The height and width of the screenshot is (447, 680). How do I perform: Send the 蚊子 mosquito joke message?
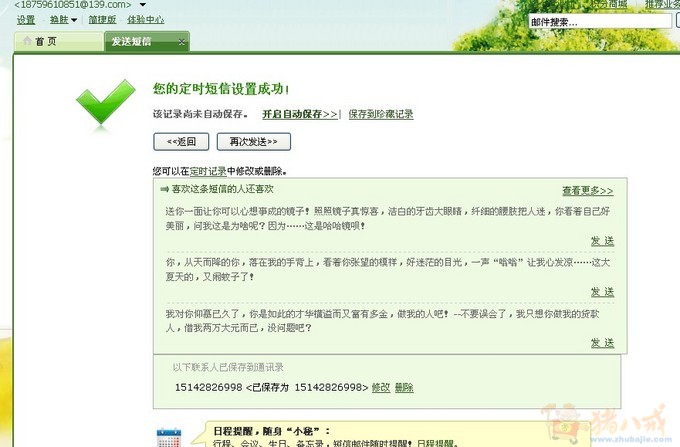click(602, 292)
